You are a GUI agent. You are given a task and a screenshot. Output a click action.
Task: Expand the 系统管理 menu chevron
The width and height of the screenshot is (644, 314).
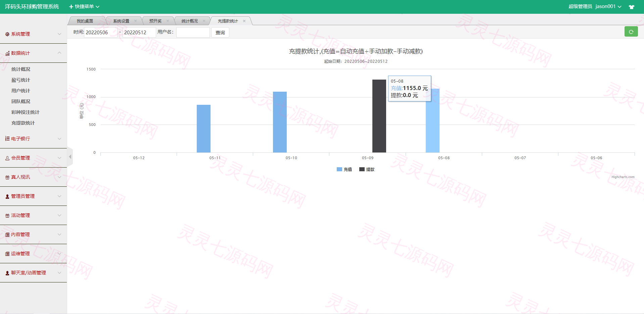pyautogui.click(x=59, y=34)
